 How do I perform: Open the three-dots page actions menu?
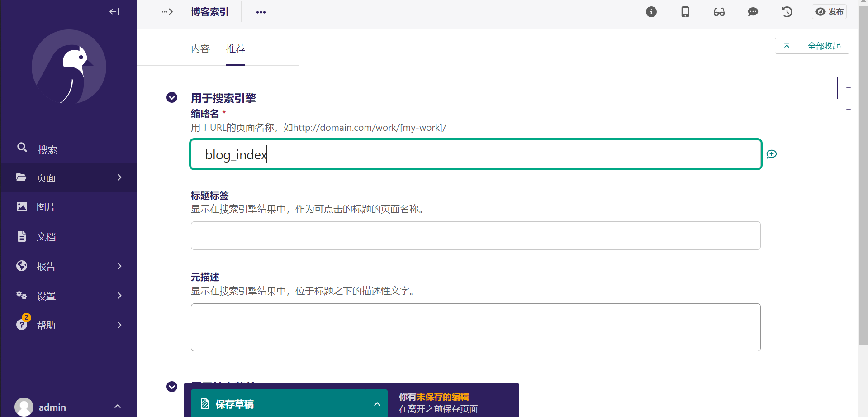coord(261,12)
